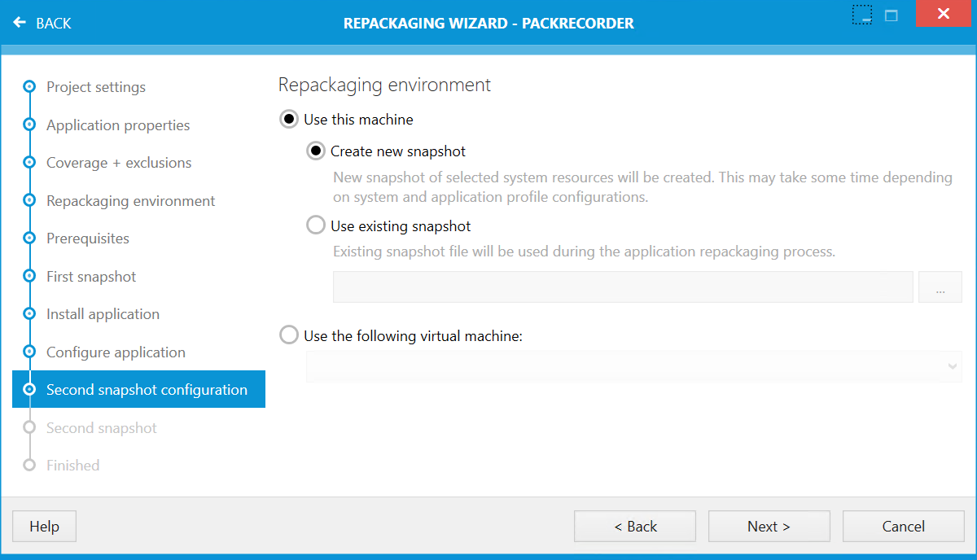Click the Help button

tap(44, 526)
